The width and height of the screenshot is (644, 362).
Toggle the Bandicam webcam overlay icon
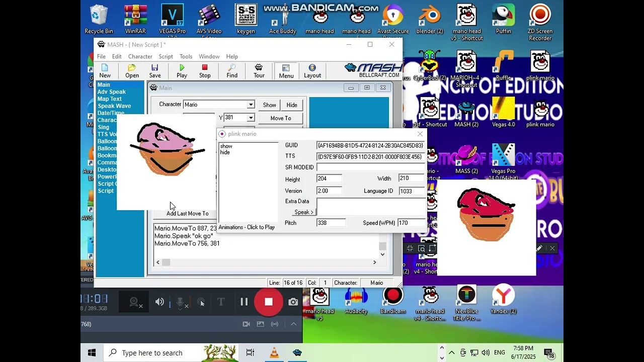click(x=134, y=302)
